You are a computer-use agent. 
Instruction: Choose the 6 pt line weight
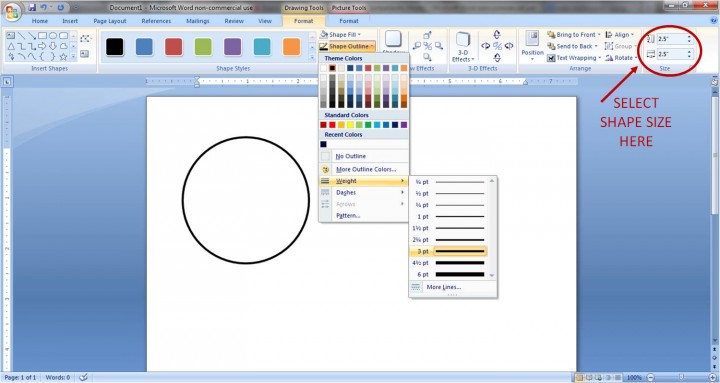(449, 274)
